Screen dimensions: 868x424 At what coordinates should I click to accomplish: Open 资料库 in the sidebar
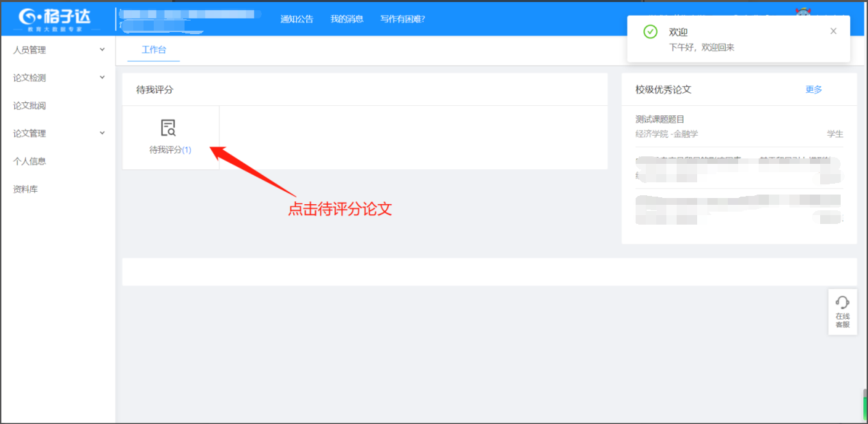tap(25, 189)
